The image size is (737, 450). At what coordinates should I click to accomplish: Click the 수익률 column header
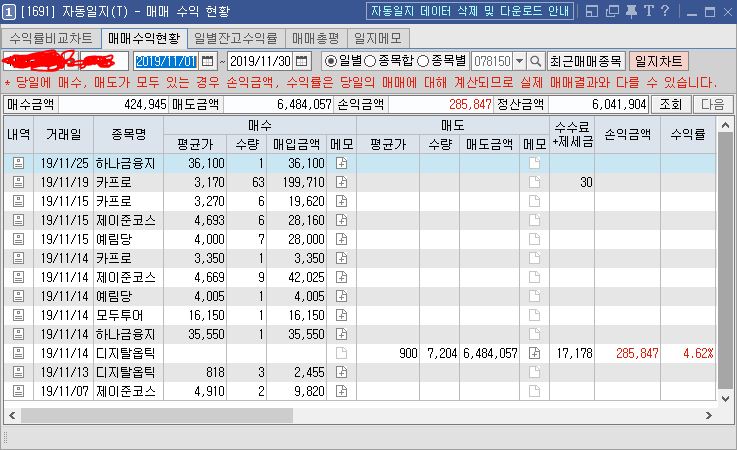click(688, 134)
